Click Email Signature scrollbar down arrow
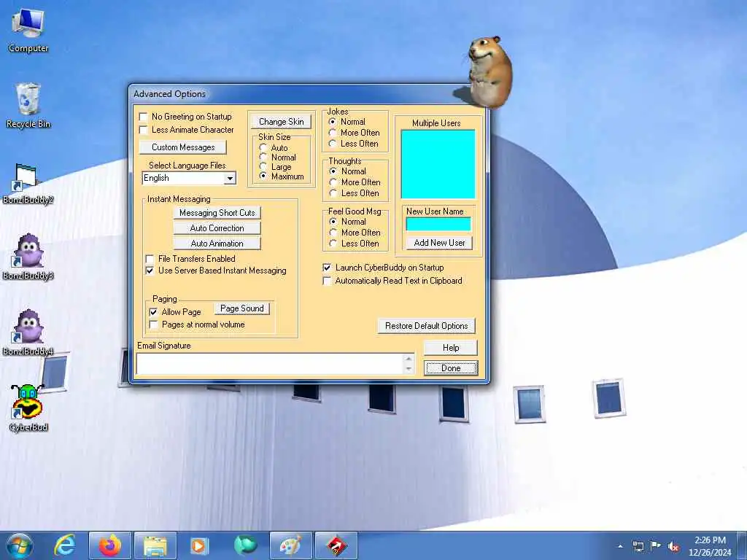The image size is (747, 560). pyautogui.click(x=409, y=369)
